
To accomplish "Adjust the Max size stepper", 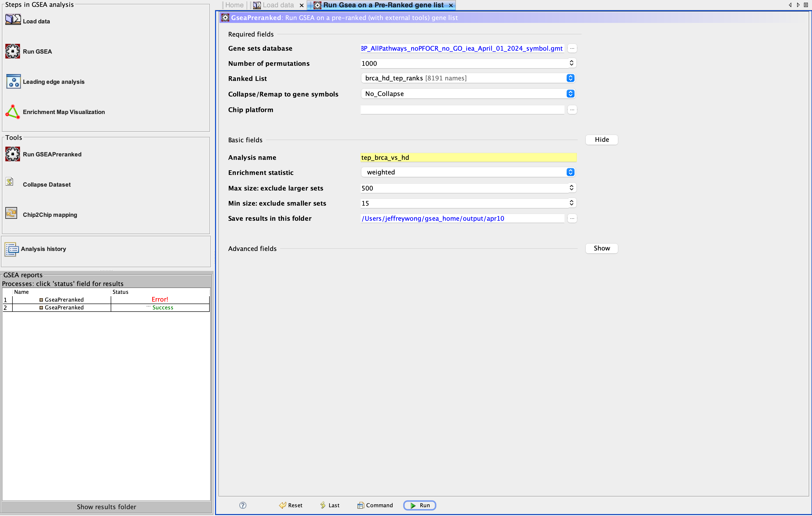I will (572, 188).
